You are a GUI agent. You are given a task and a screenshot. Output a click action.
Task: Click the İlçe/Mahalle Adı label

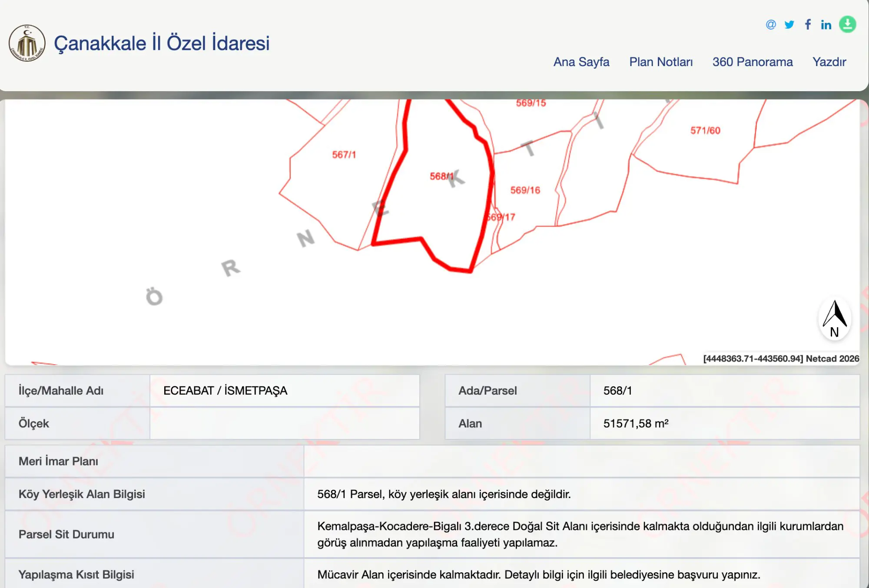tap(61, 391)
